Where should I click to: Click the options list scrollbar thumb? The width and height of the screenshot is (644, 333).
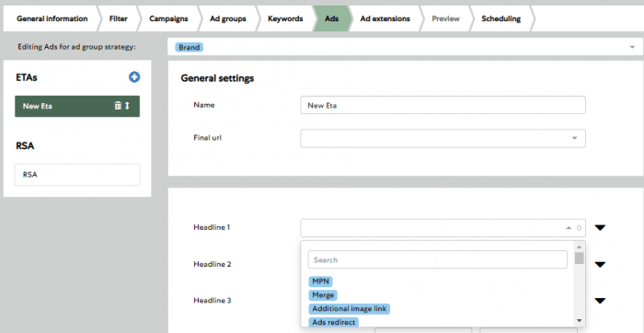[x=579, y=258]
